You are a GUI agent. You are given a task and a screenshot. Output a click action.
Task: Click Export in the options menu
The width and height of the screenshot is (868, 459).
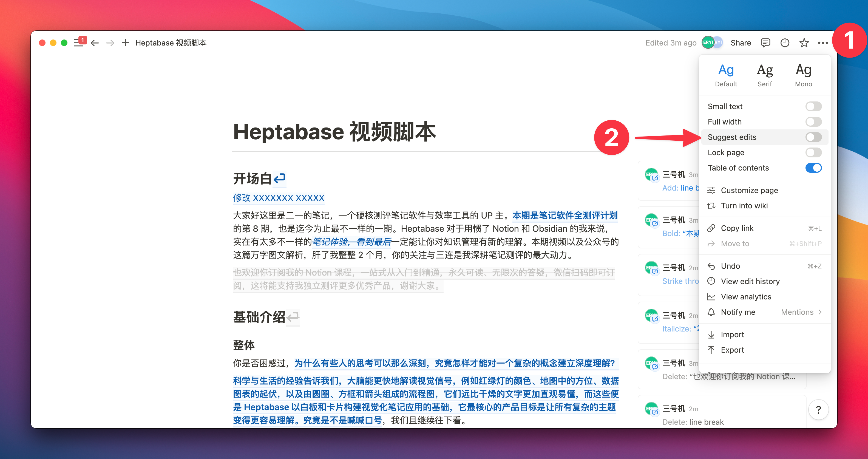pyautogui.click(x=733, y=350)
